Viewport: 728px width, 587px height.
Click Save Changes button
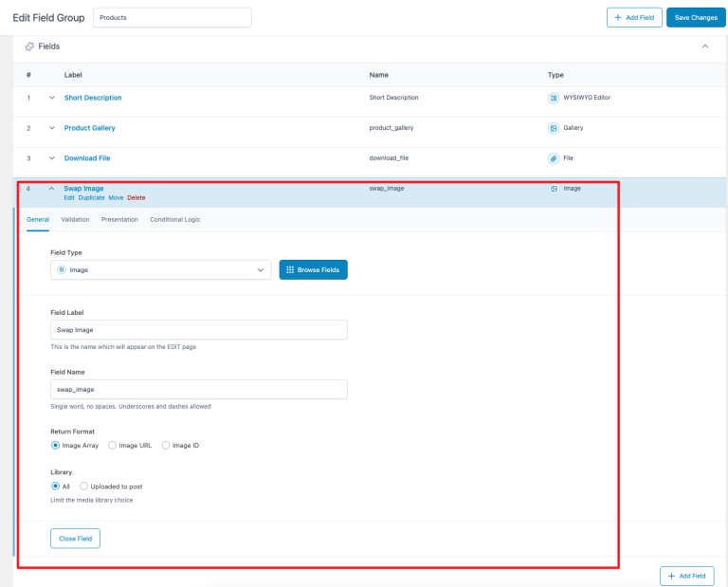(696, 17)
